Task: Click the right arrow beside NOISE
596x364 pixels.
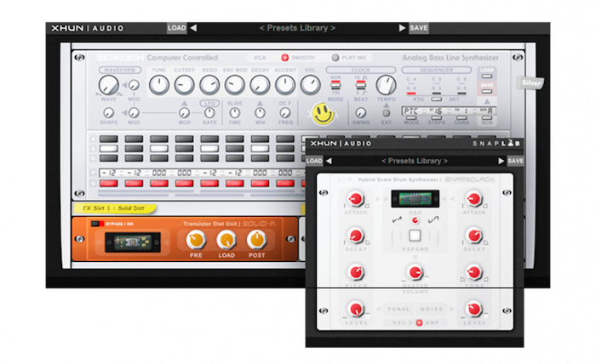Action: pyautogui.click(x=451, y=309)
